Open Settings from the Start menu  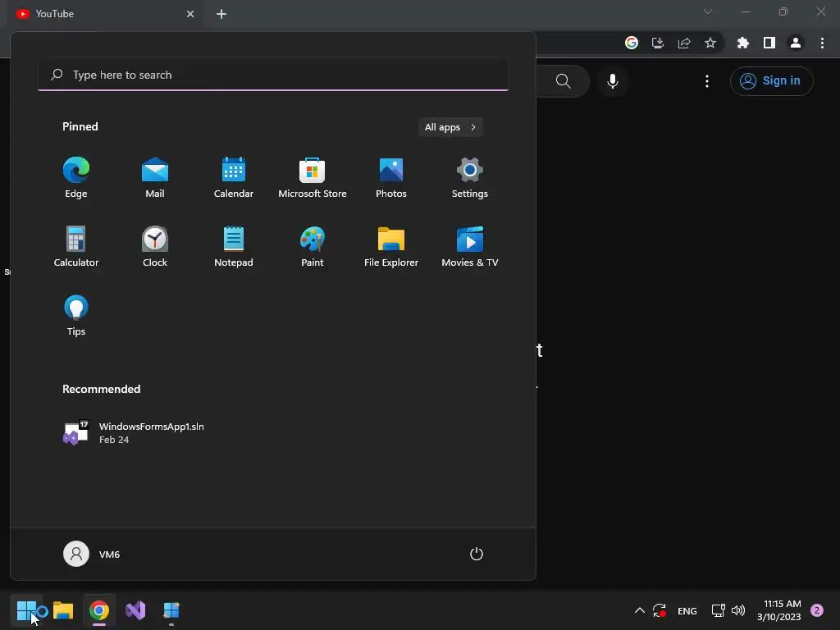470,178
